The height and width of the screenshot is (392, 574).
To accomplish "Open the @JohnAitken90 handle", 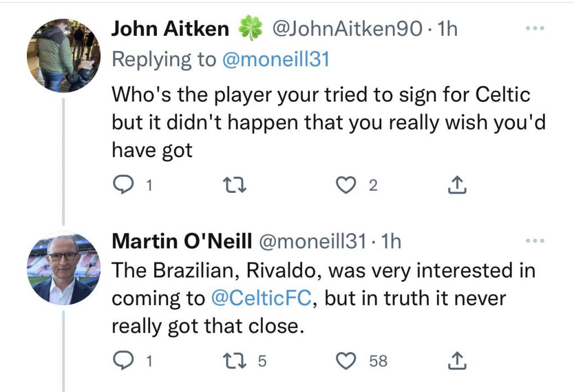I will coord(346,29).
